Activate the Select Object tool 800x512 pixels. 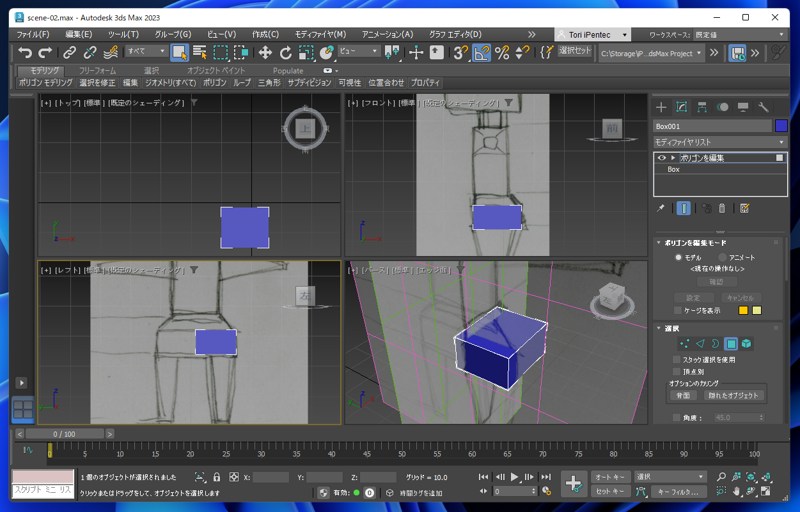pyautogui.click(x=179, y=52)
